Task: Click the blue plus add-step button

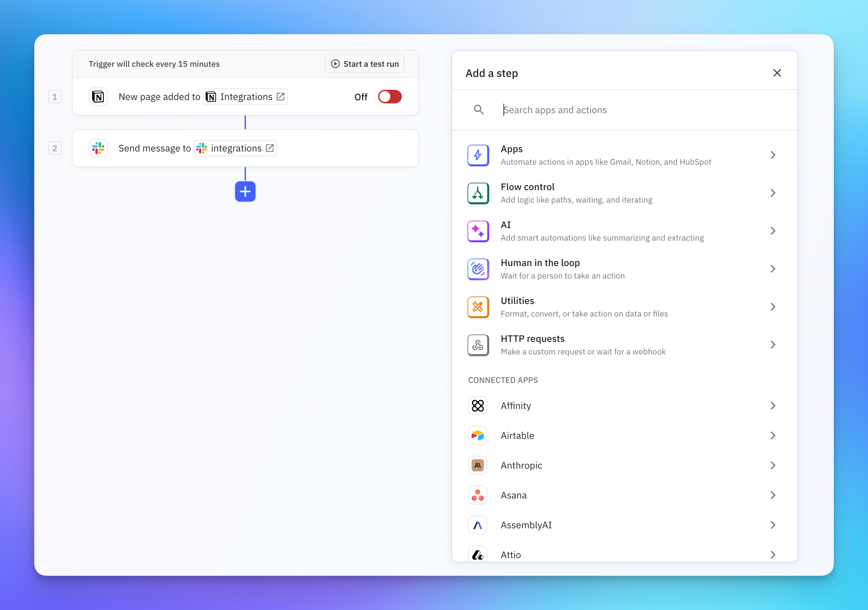Action: click(x=245, y=191)
